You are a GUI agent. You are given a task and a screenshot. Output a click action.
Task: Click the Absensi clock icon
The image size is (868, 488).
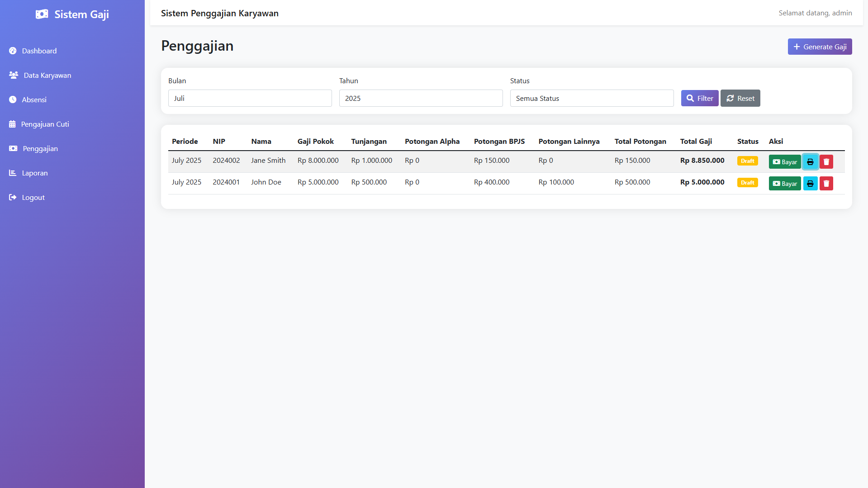[x=13, y=100]
